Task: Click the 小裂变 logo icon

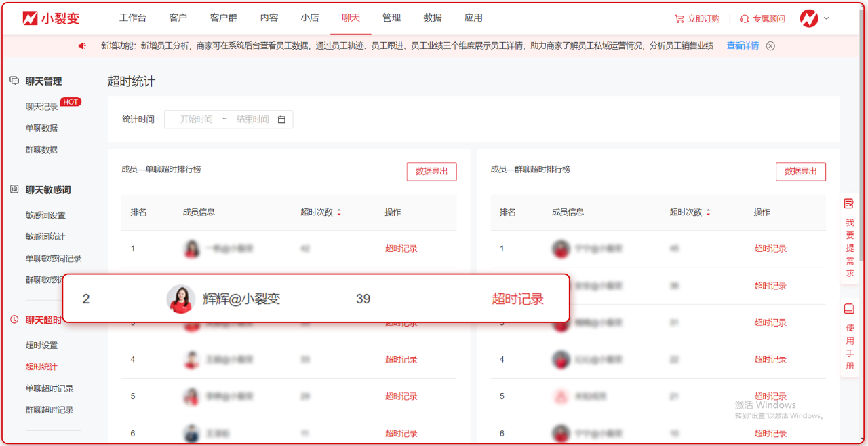Action: click(x=31, y=18)
